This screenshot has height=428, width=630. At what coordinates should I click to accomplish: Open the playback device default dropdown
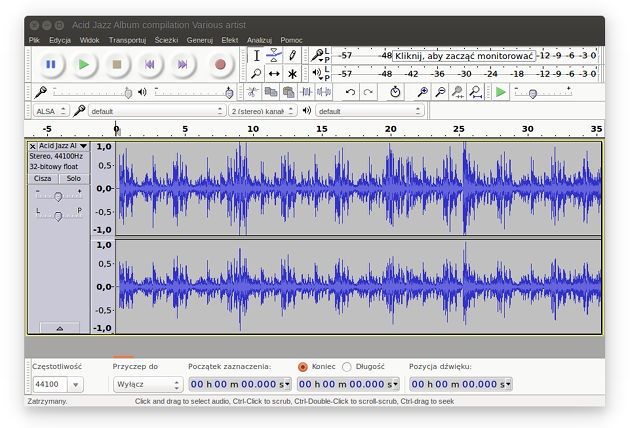tap(370, 111)
